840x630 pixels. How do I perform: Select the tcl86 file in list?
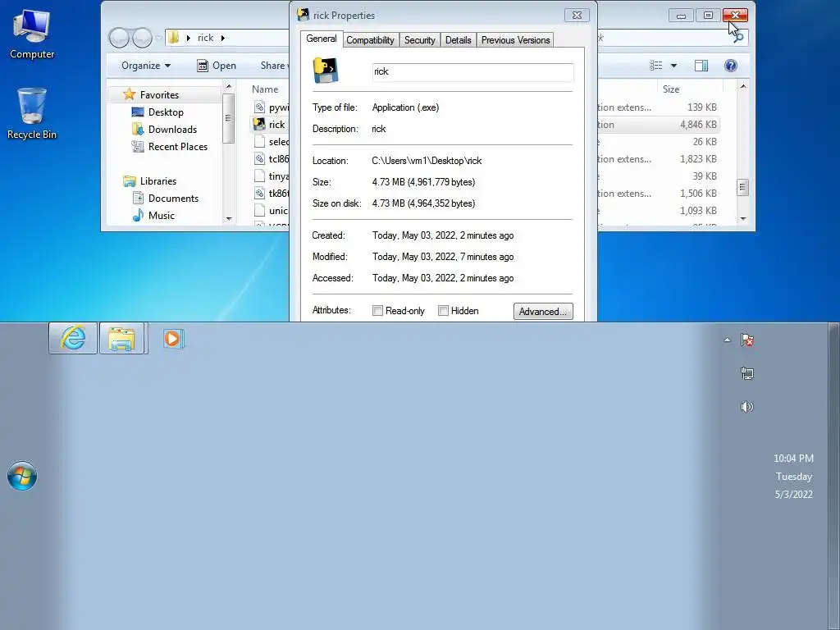(271, 158)
